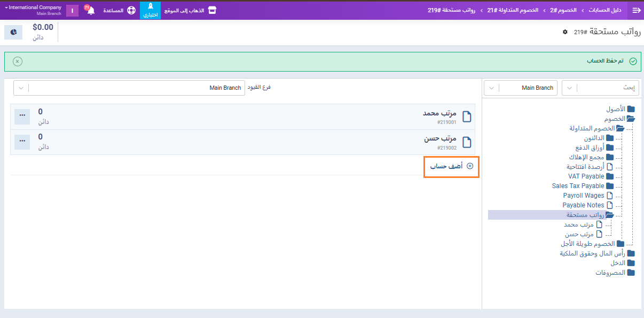This screenshot has width=644, height=318.
Task: Select Payroll Wages account in tree
Action: [x=584, y=196]
